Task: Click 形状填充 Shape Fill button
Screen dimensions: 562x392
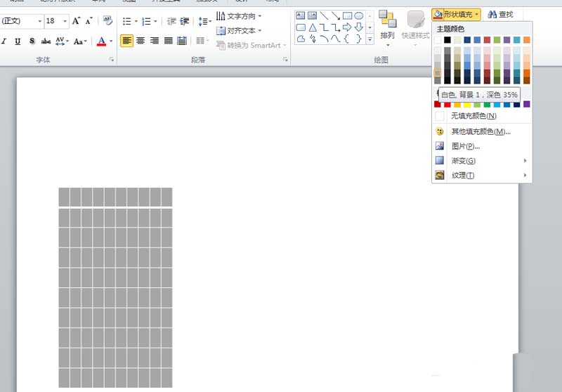Action: click(x=456, y=14)
